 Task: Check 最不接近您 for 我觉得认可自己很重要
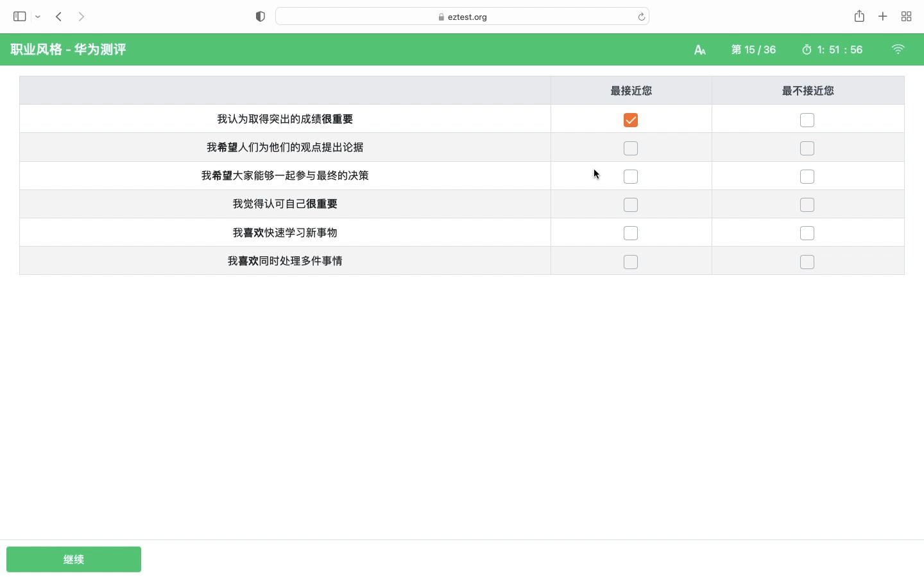pyautogui.click(x=807, y=205)
